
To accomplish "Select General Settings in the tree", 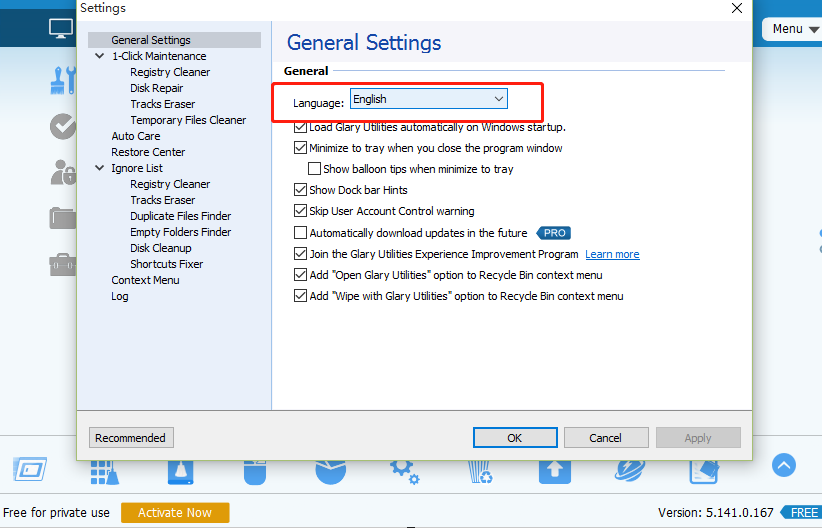I will [x=151, y=40].
